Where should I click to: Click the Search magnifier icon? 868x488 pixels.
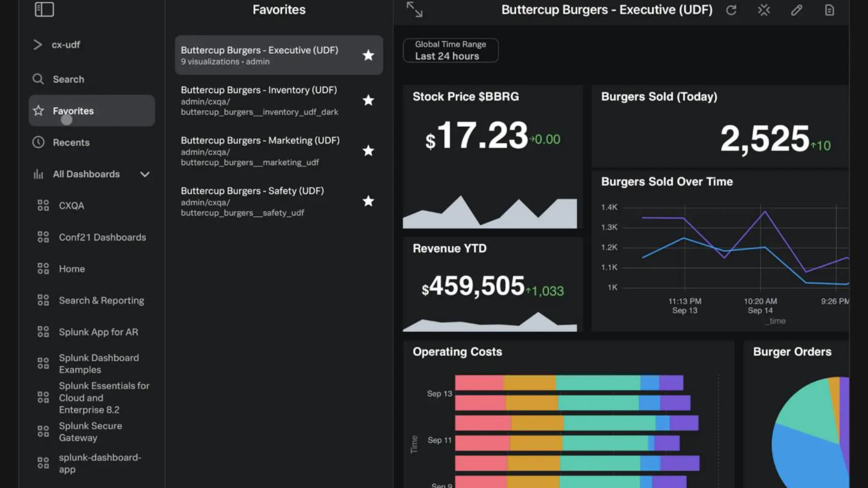38,79
